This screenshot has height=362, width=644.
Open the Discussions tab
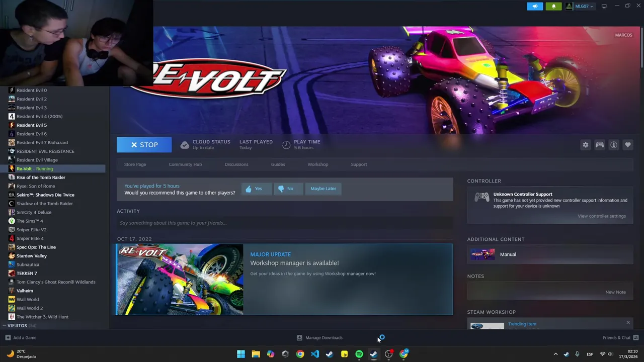pyautogui.click(x=236, y=164)
